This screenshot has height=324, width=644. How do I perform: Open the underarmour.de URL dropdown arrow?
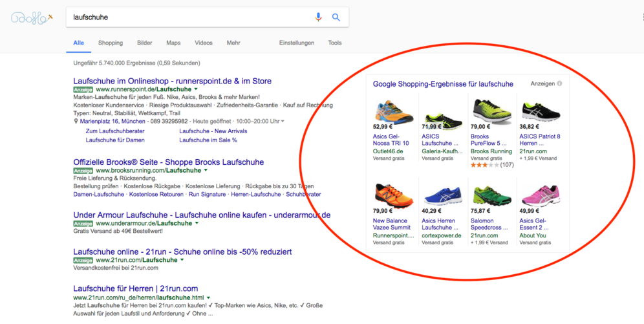click(197, 223)
